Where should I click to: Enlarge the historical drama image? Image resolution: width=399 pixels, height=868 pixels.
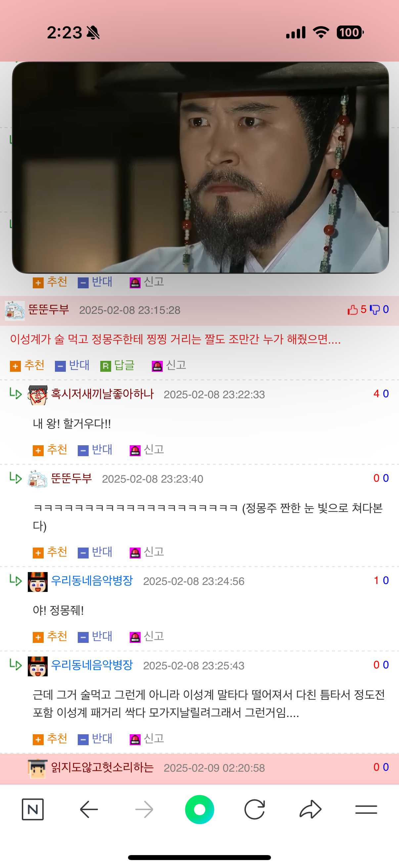coord(200,168)
